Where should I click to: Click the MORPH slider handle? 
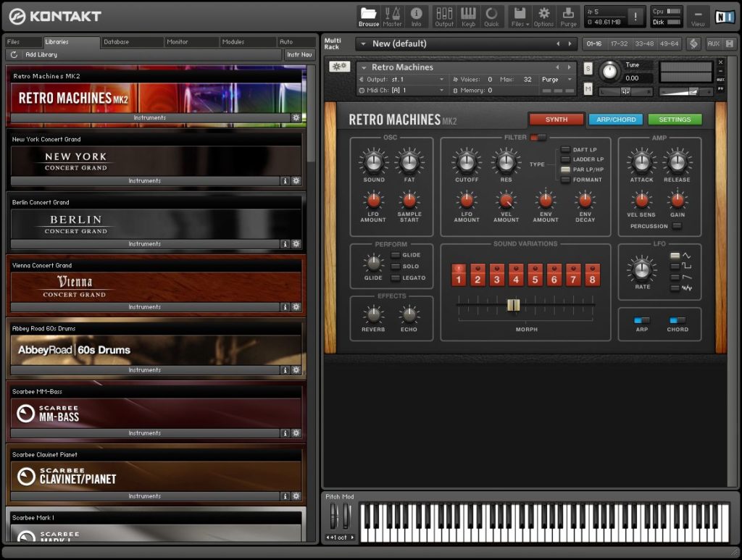[x=513, y=305]
